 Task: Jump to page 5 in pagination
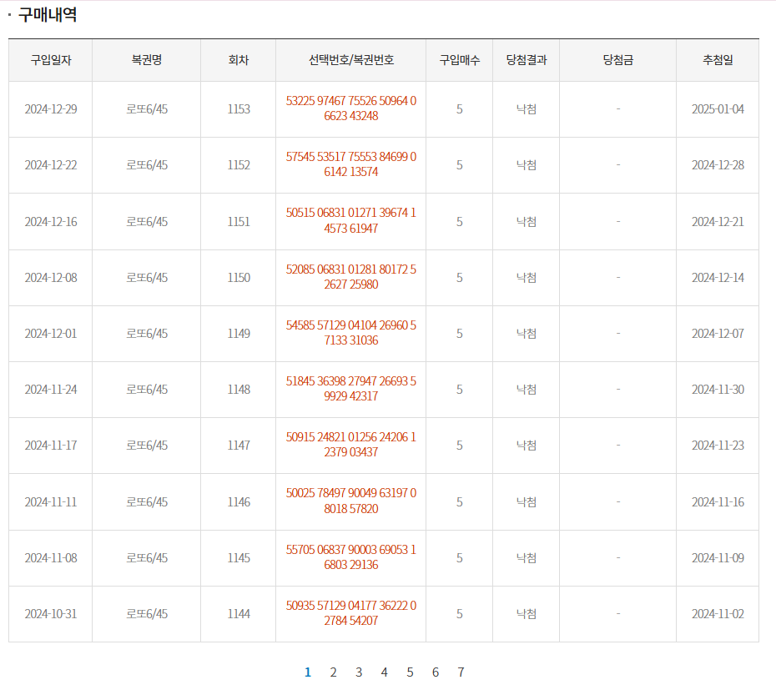click(x=410, y=672)
